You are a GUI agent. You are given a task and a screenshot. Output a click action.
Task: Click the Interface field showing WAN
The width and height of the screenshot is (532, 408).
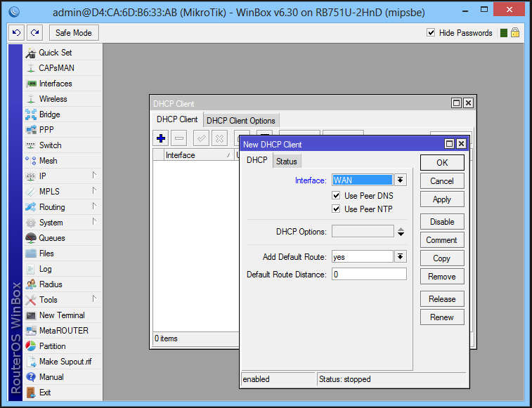[x=363, y=180]
